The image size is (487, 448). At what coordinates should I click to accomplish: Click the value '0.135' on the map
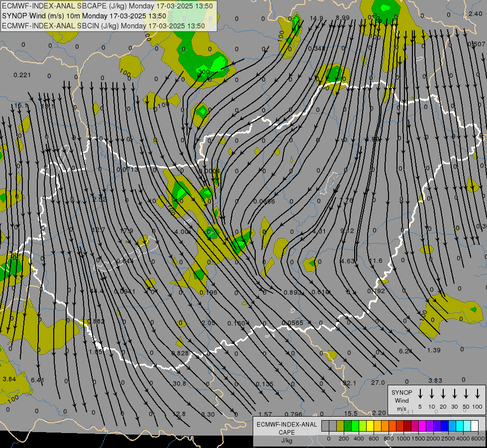point(265,384)
